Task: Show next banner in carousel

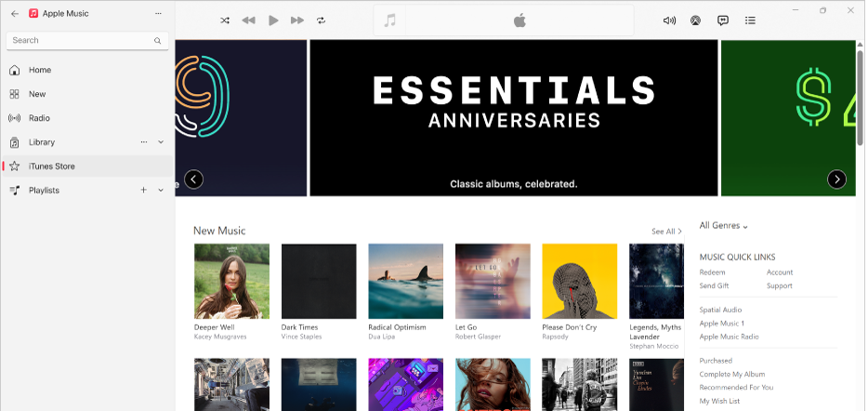Action: [836, 179]
